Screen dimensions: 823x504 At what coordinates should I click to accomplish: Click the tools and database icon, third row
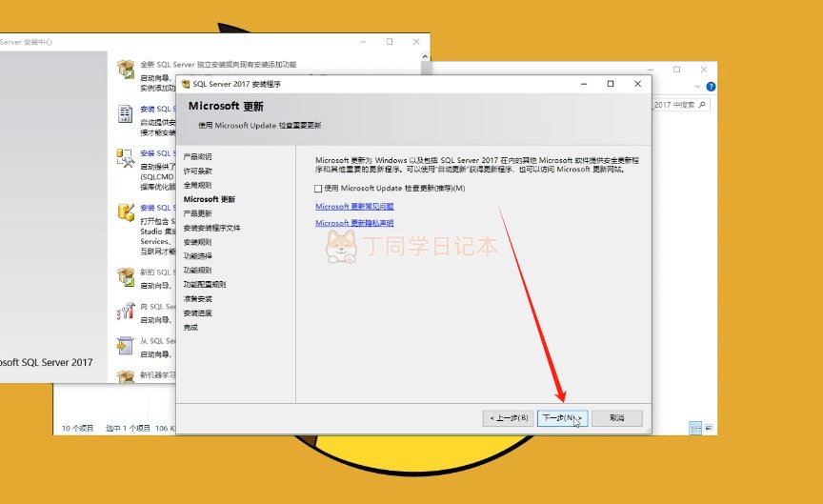(126, 157)
